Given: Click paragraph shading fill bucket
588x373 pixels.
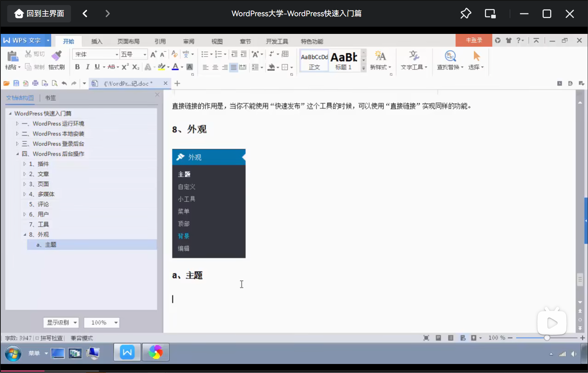Looking at the screenshot, I should (271, 67).
